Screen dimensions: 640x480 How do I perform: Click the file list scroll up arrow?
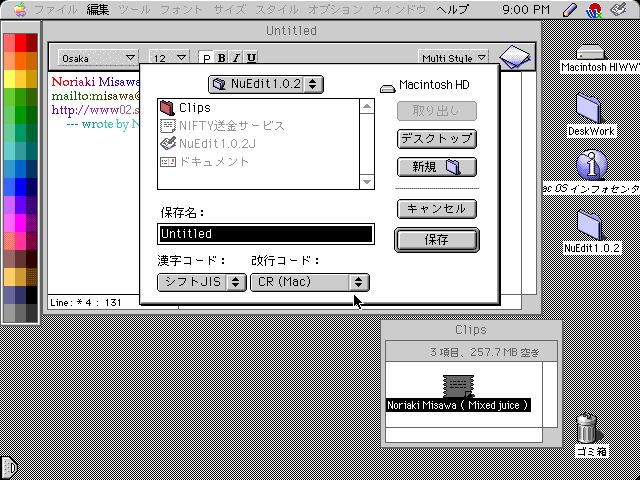[367, 107]
